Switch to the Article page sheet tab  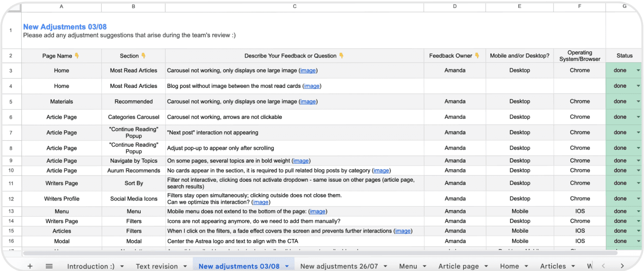(458, 266)
